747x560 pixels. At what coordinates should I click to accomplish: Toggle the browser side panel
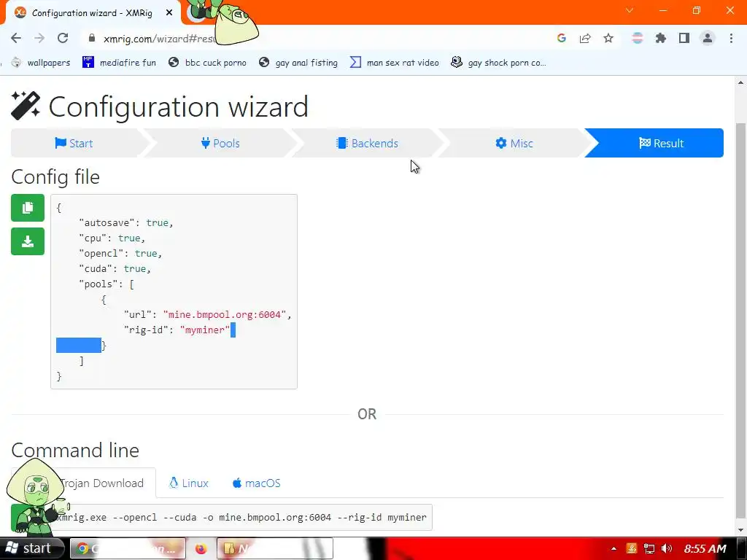tap(684, 38)
